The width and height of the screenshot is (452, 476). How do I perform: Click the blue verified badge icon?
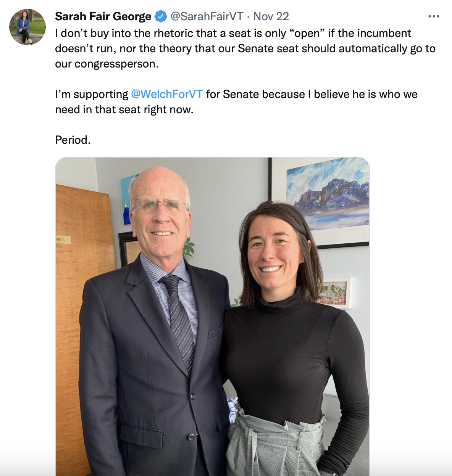point(161,16)
